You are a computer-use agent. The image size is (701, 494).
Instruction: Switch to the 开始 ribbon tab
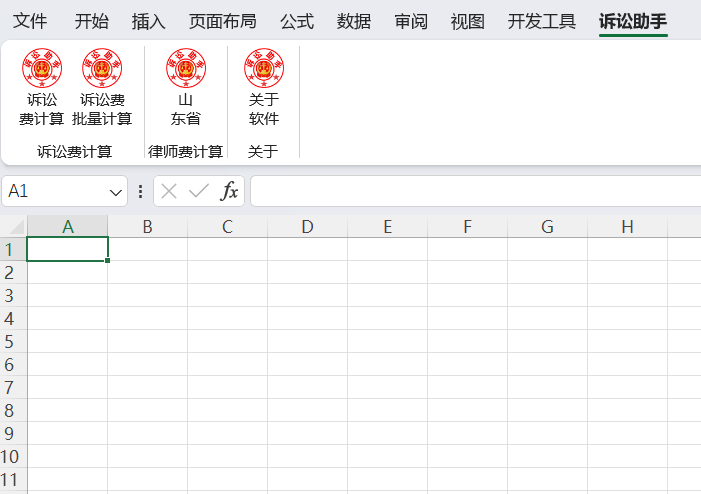tap(92, 21)
